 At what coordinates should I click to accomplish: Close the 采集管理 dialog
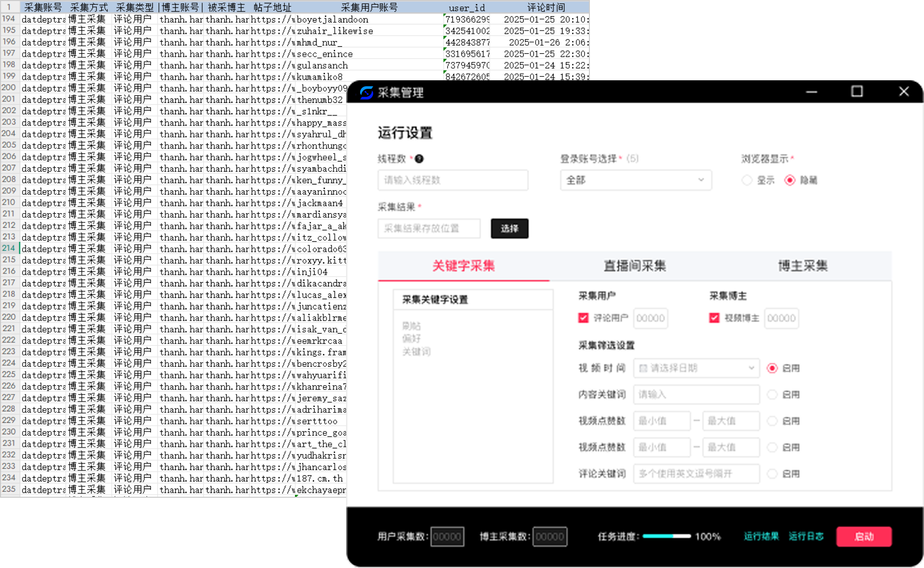coord(903,91)
